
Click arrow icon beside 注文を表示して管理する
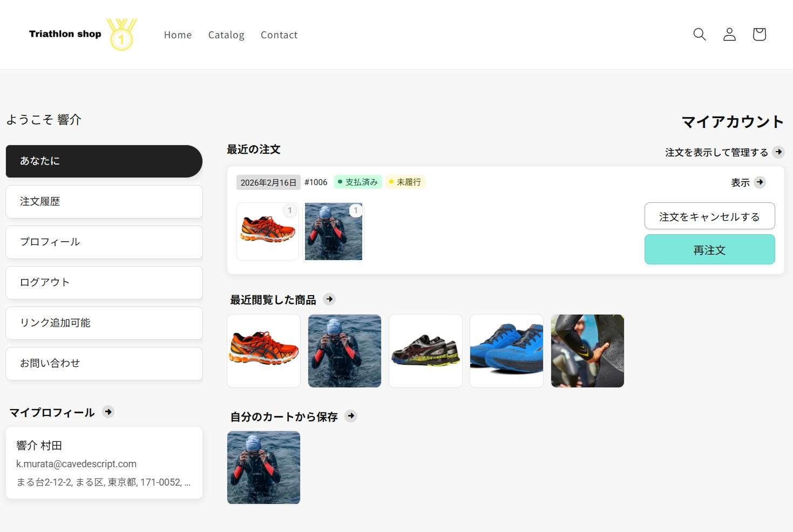pyautogui.click(x=778, y=152)
